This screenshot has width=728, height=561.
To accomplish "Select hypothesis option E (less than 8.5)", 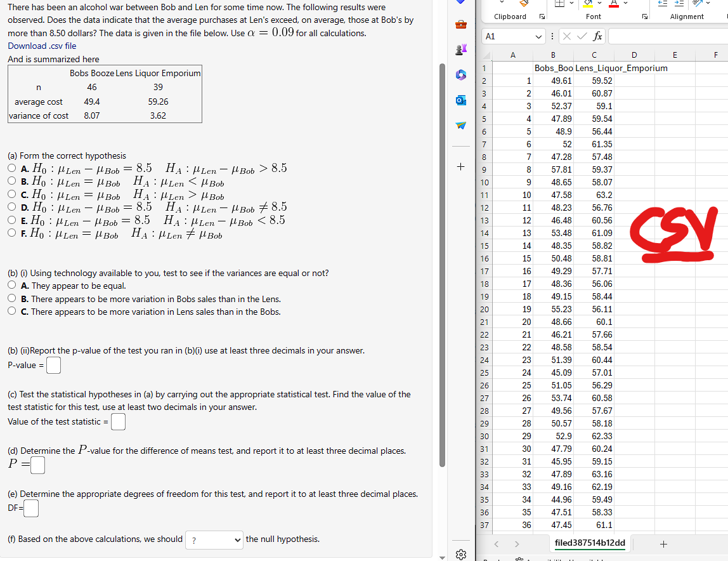I will [x=11, y=220].
